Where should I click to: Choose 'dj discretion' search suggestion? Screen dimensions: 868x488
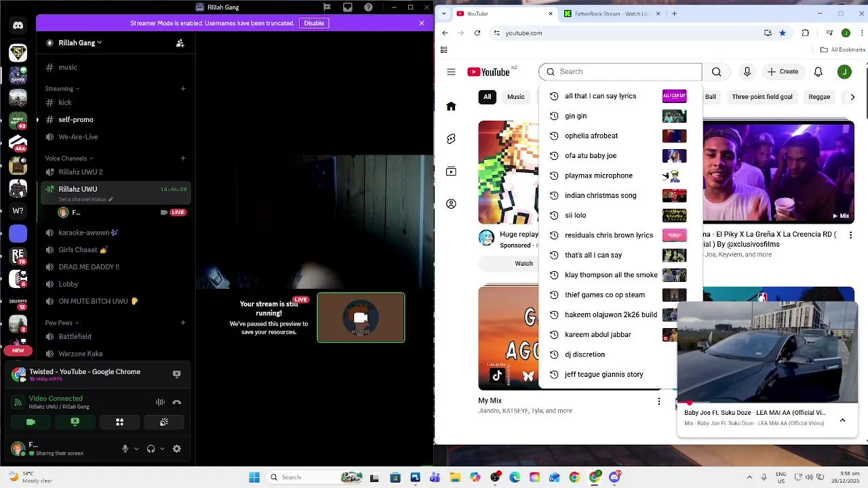pos(620,354)
